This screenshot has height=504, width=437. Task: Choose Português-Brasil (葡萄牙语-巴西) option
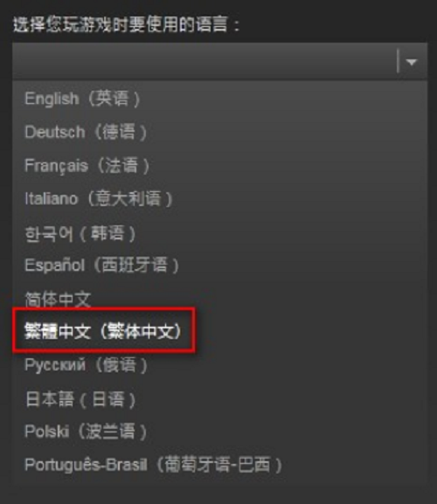[219, 465]
